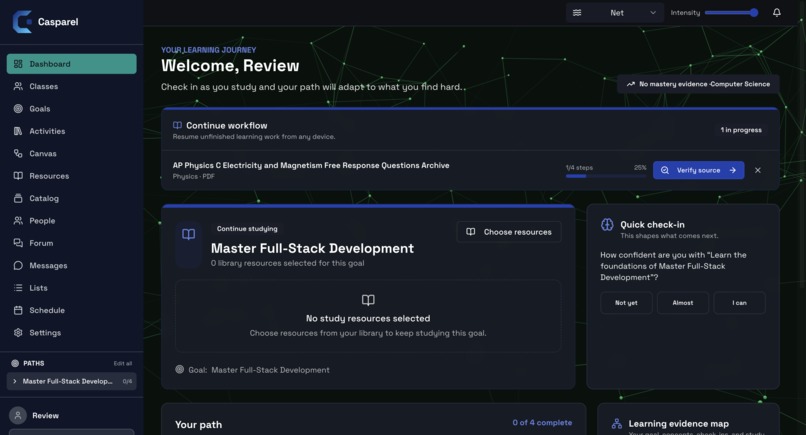
Task: Click the 1 in progress label
Action: coord(741,130)
